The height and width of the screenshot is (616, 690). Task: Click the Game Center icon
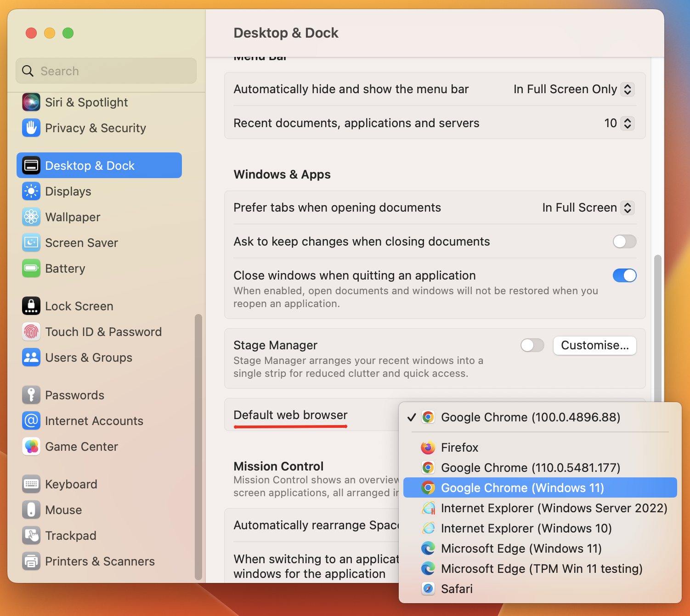click(x=31, y=447)
